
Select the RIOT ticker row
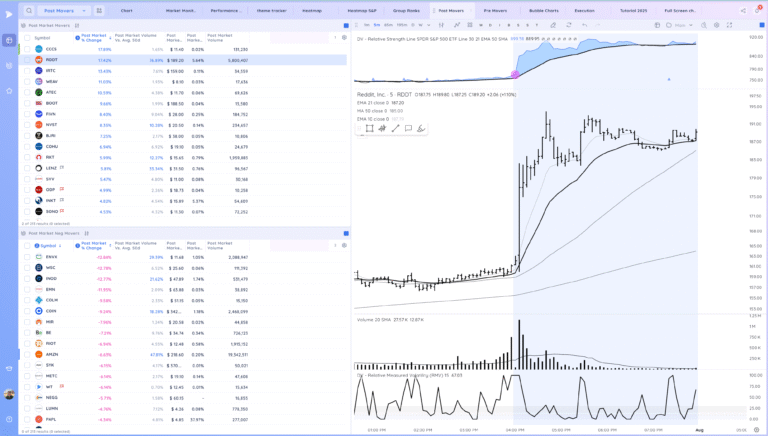183,343
